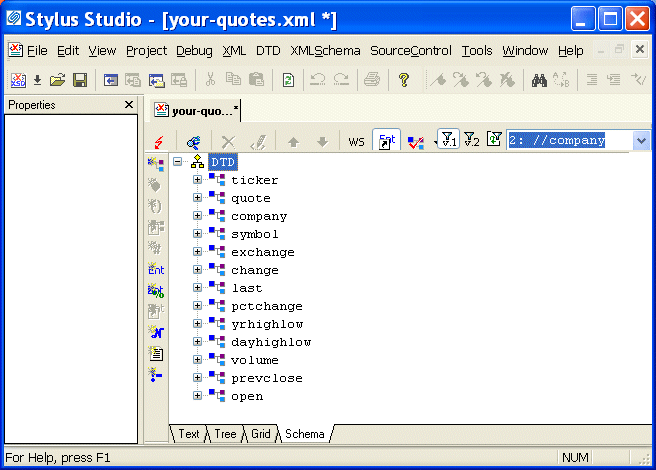Select the pctchange element in tree
Viewport: 656px width, 470px height.
pos(266,306)
